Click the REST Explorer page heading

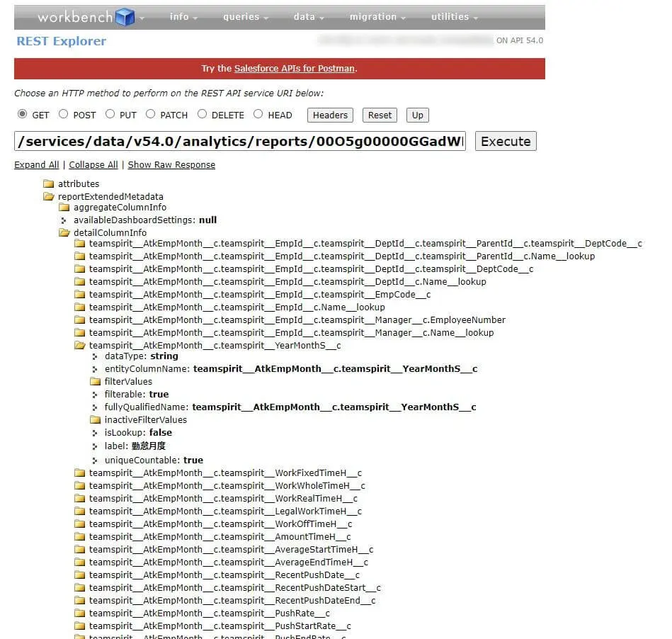click(62, 41)
